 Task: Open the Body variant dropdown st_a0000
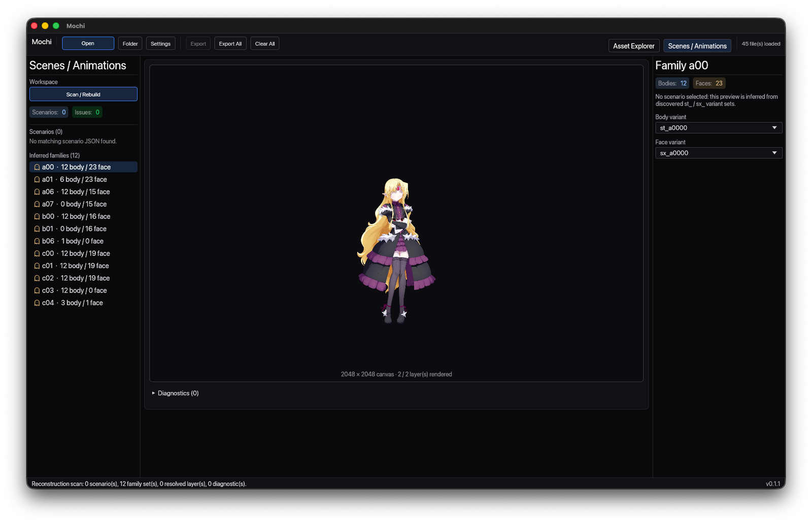click(718, 128)
